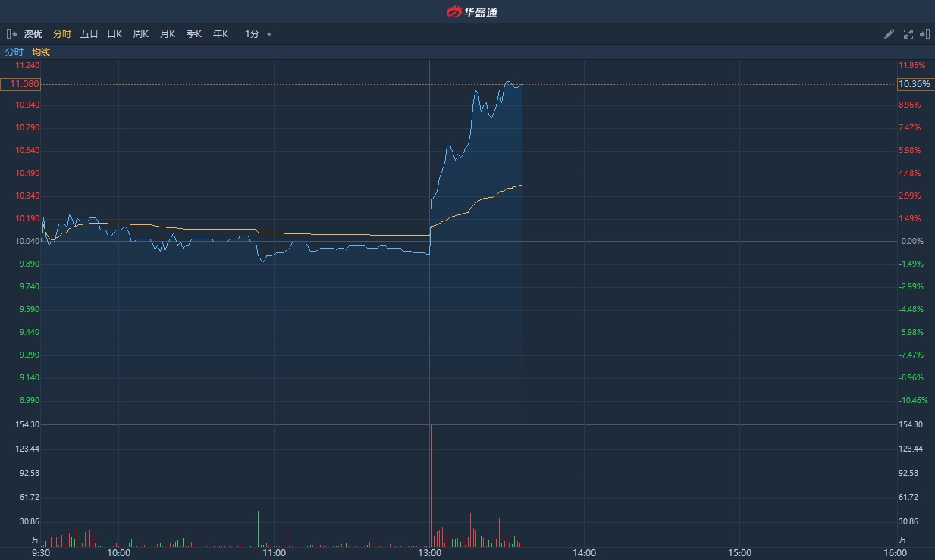Click the 13:00 time axis label
This screenshot has width=935, height=560.
[x=429, y=553]
